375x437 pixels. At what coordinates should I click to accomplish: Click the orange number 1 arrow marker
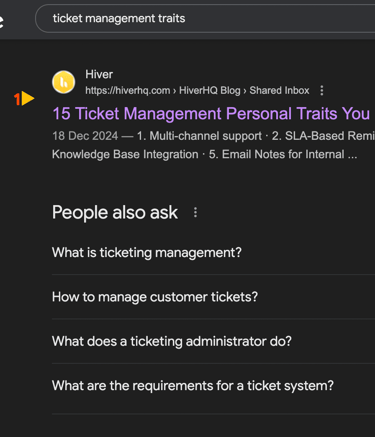[x=24, y=99]
